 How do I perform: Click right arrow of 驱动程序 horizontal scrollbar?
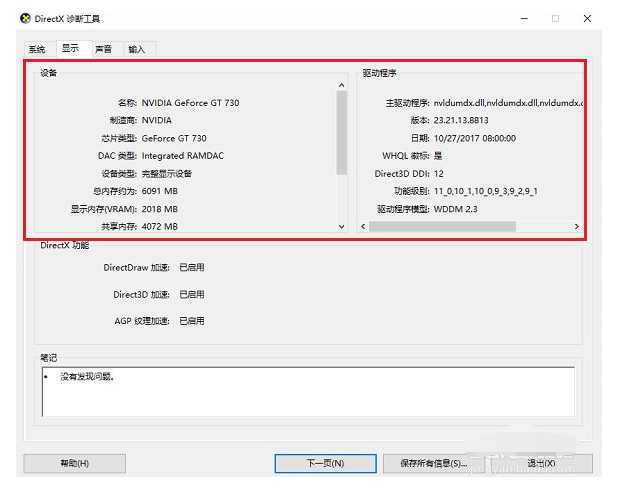[576, 227]
